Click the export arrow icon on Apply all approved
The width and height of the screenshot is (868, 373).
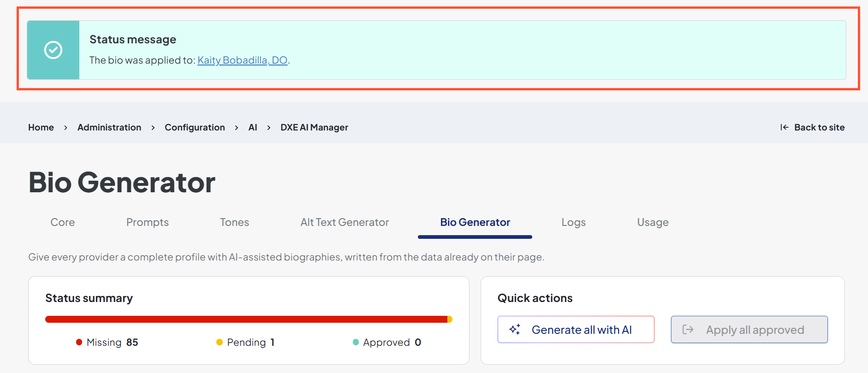(x=688, y=329)
